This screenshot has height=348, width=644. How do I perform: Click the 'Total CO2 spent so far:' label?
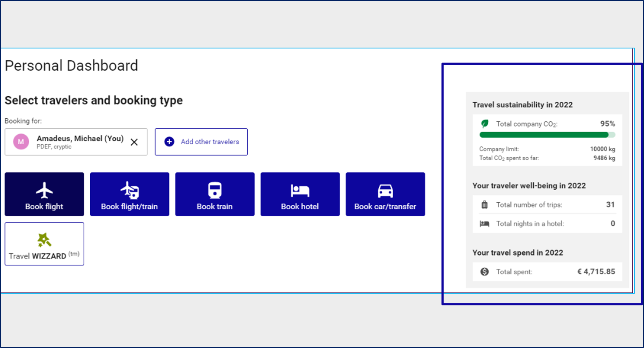click(509, 158)
